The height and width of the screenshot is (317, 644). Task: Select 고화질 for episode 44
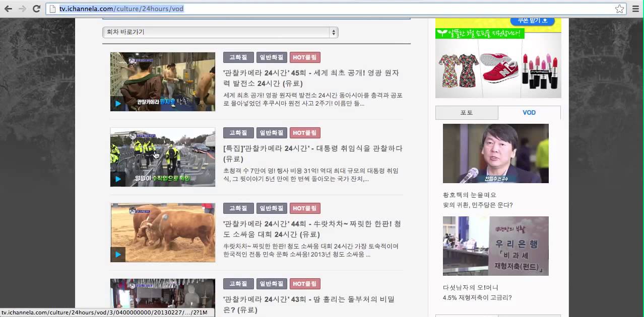pos(238,208)
